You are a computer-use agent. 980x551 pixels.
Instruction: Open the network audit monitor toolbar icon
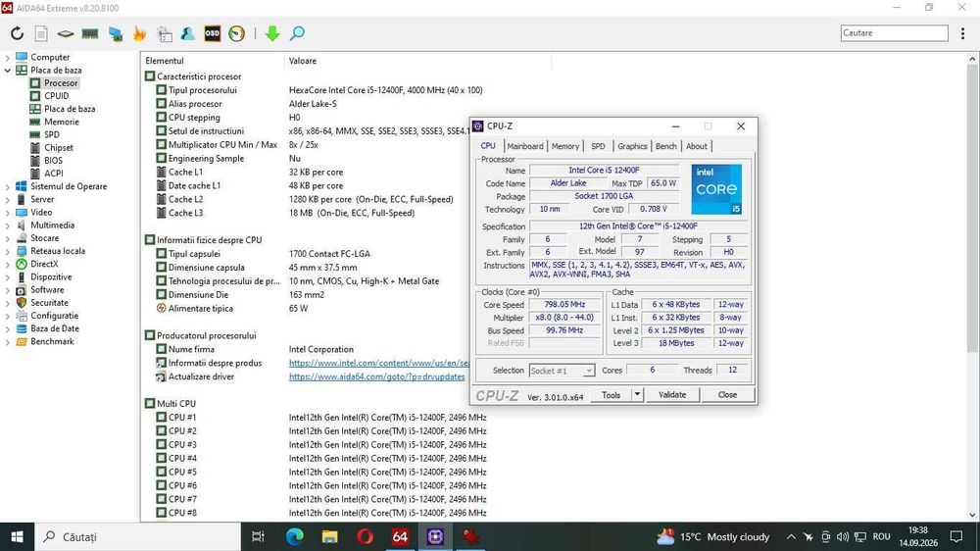tap(115, 33)
